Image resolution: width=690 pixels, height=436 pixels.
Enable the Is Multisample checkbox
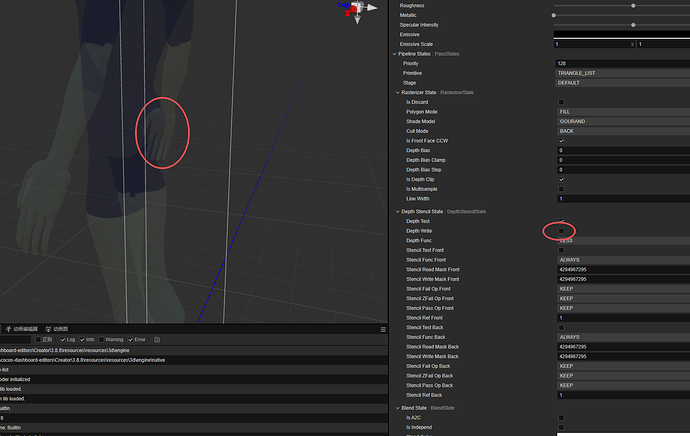[x=561, y=189]
